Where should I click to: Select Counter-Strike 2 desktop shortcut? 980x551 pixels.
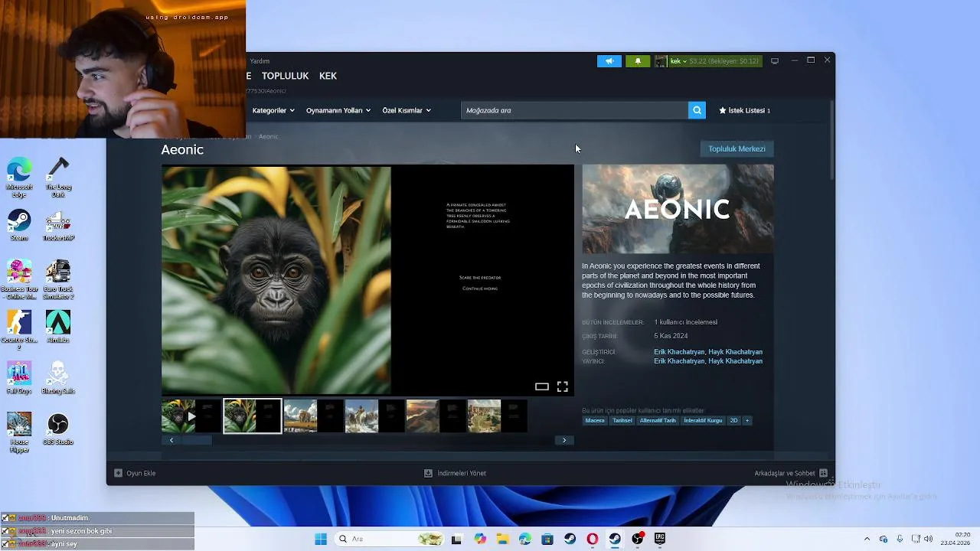tap(19, 331)
